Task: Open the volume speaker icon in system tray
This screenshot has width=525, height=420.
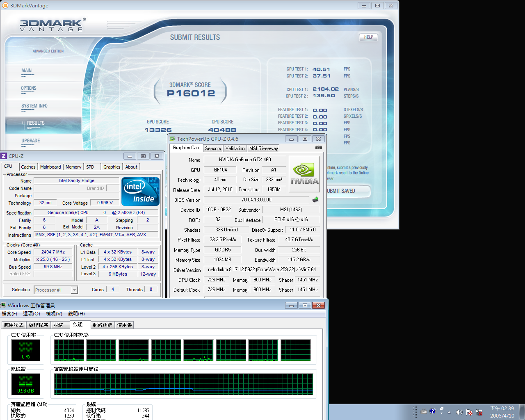Action: point(459,412)
